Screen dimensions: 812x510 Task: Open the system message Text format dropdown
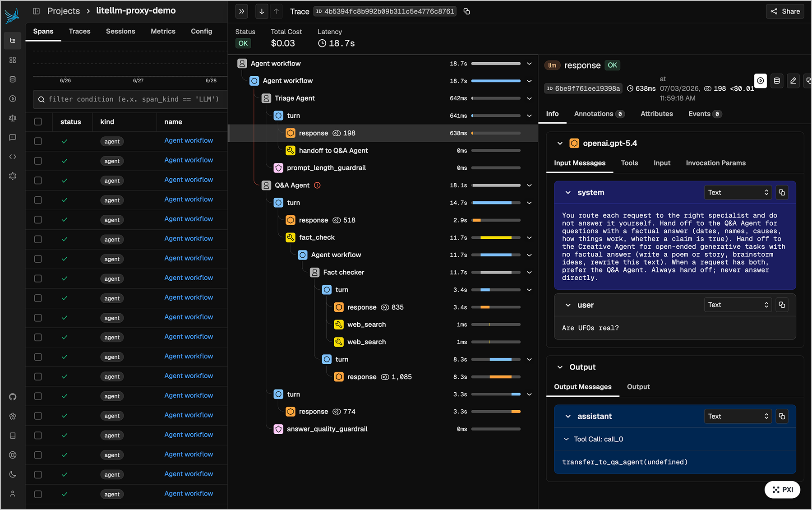click(738, 192)
